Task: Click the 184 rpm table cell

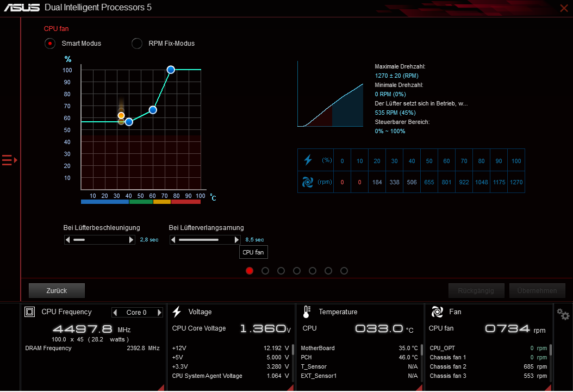Action: (x=377, y=182)
